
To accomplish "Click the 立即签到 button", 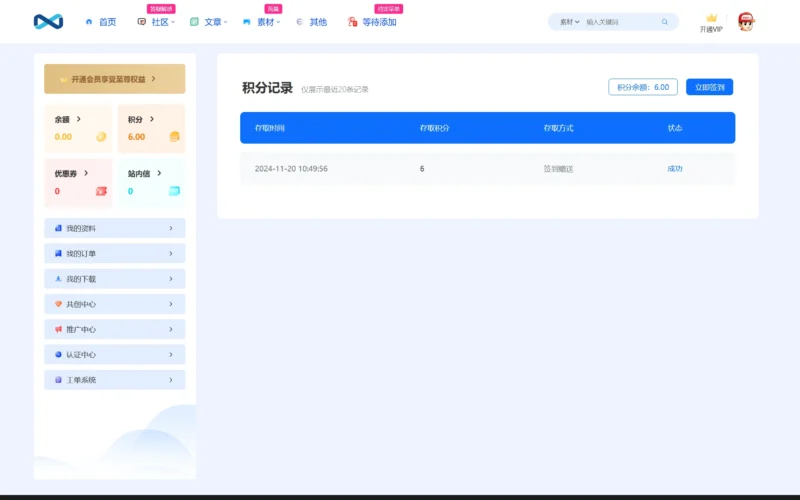I will pyautogui.click(x=709, y=87).
